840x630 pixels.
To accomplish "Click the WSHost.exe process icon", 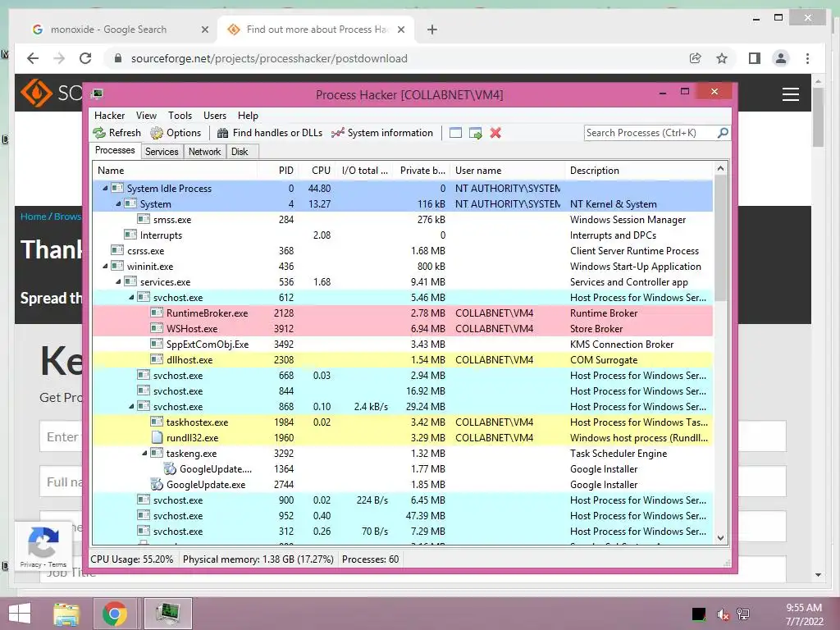I will 157,328.
